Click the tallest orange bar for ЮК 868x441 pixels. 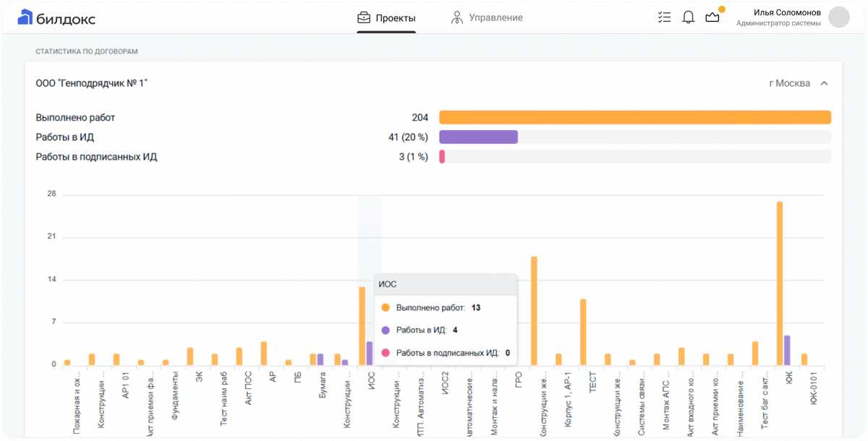click(779, 283)
